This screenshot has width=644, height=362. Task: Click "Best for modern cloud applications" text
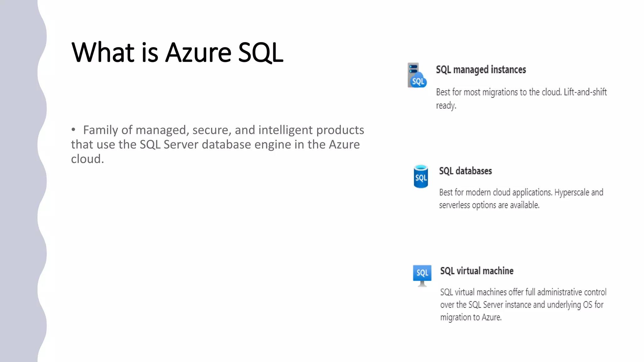[495, 192]
